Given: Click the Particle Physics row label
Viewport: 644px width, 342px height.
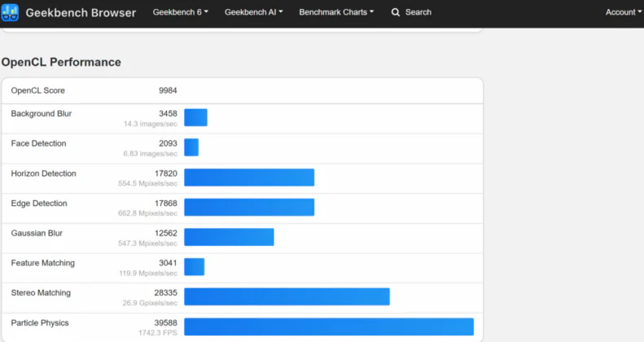Looking at the screenshot, I should pyautogui.click(x=40, y=322).
